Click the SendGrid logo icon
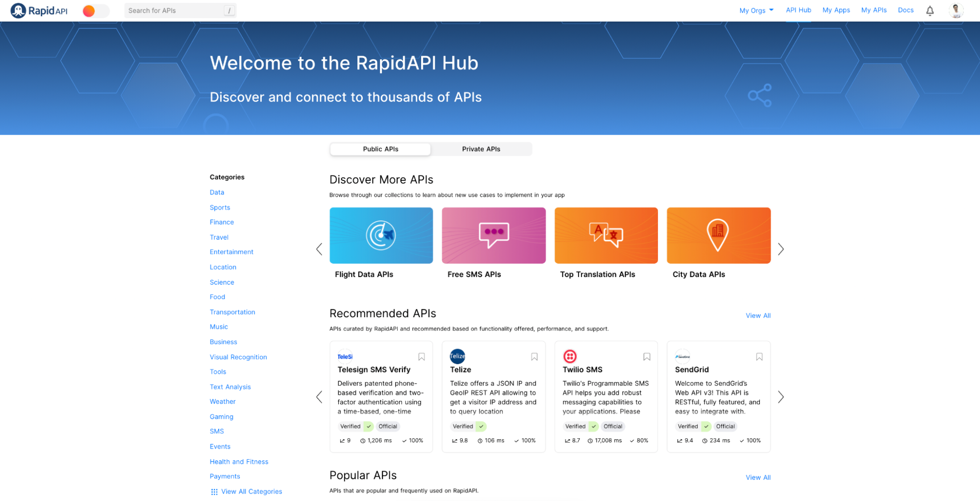980x501 pixels. click(682, 357)
